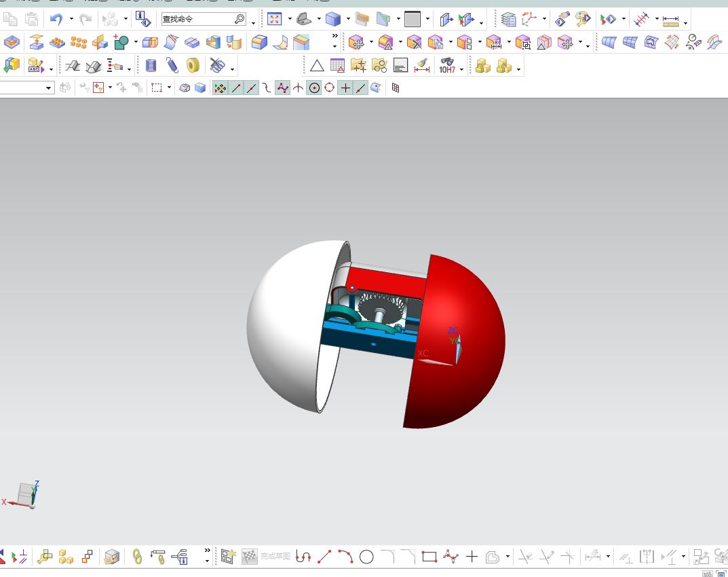Click the magnifier in the command search box
This screenshot has height=577, width=728.
(240, 19)
